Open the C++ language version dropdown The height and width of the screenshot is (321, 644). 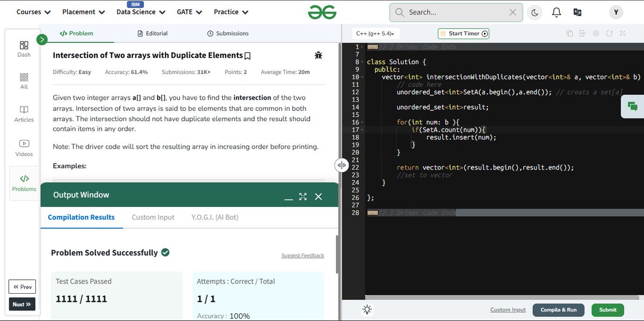click(x=376, y=33)
